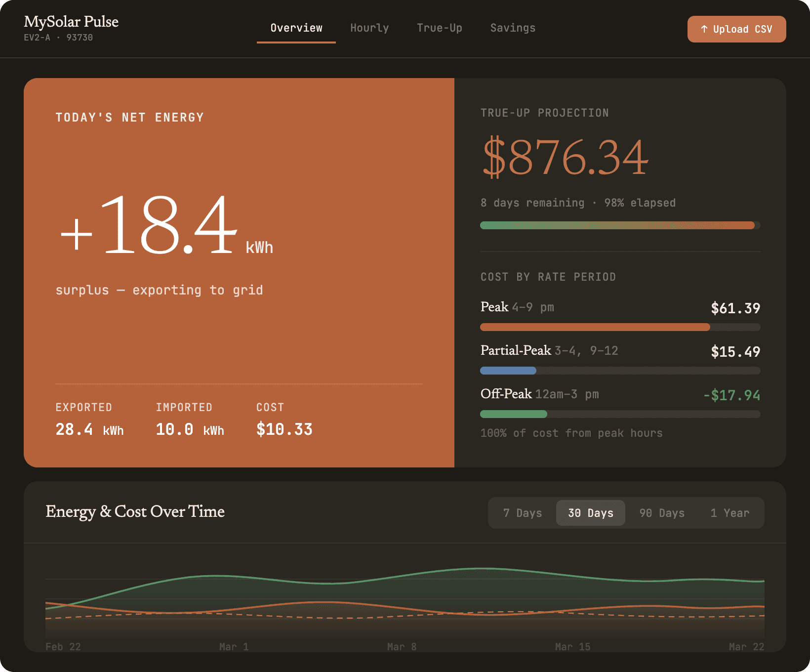Open the True-Up tab
The height and width of the screenshot is (672, 810).
point(439,28)
